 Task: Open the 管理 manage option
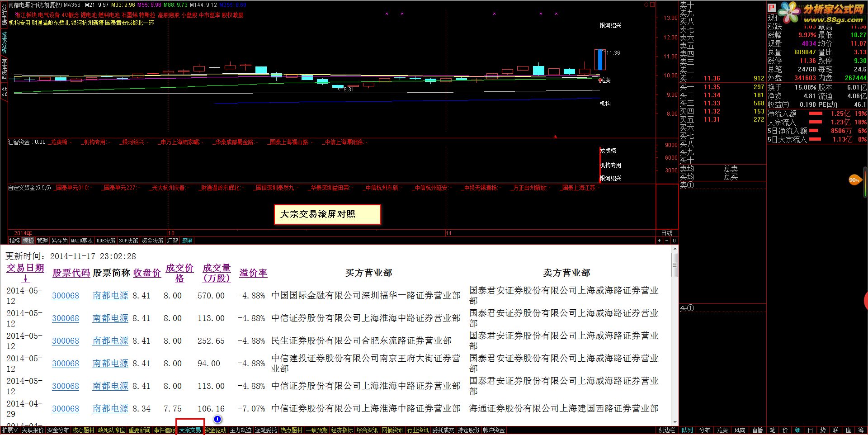coord(42,241)
